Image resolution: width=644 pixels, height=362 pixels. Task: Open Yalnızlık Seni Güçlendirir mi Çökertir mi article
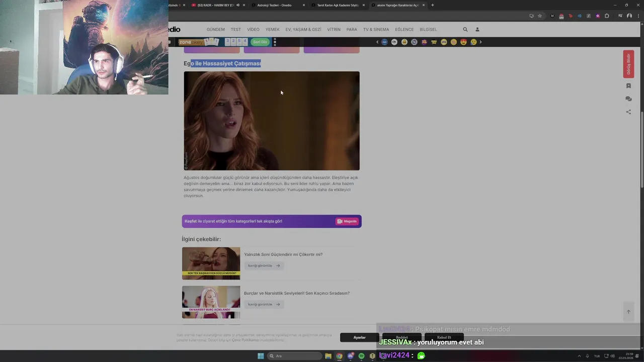(x=283, y=254)
